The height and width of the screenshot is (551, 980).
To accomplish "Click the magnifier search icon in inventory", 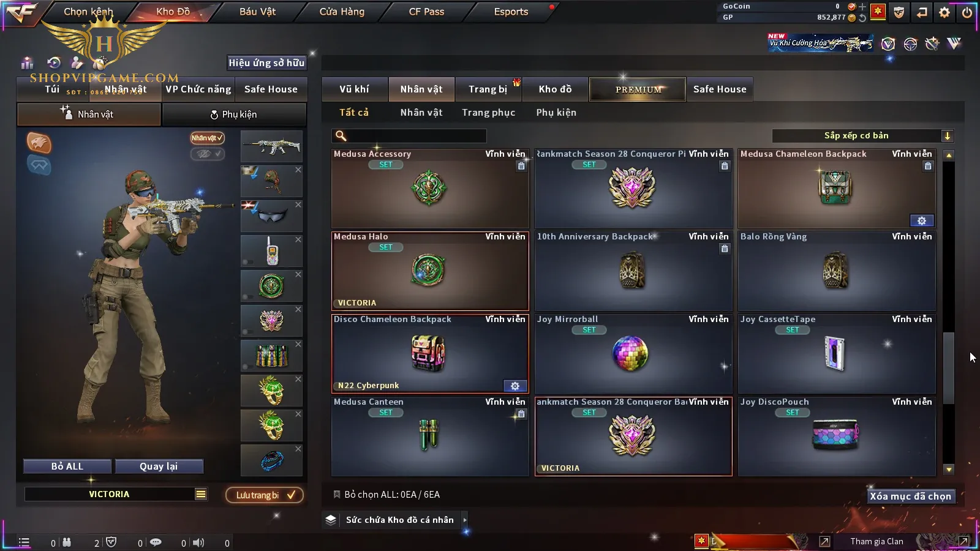I will 341,136.
